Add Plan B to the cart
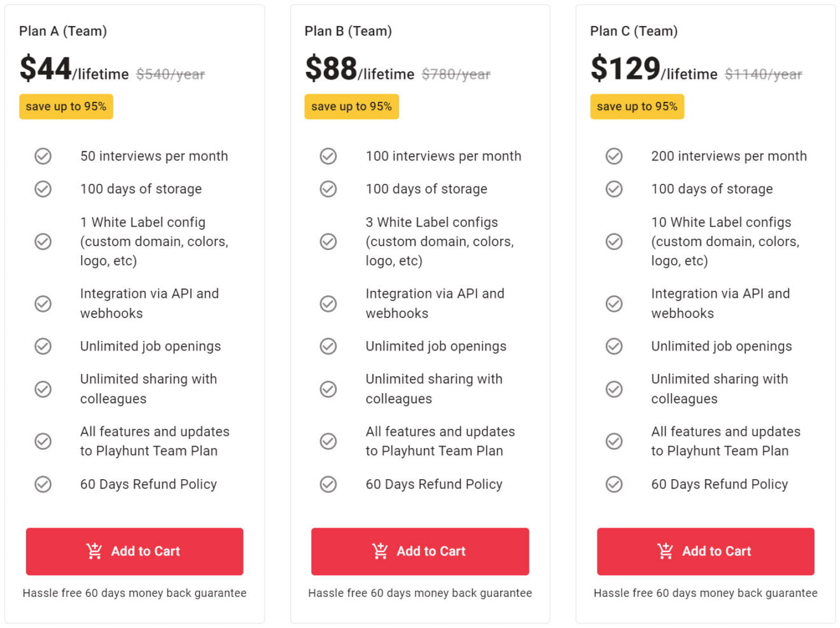Screen dimensions: 840x628 (x=420, y=551)
